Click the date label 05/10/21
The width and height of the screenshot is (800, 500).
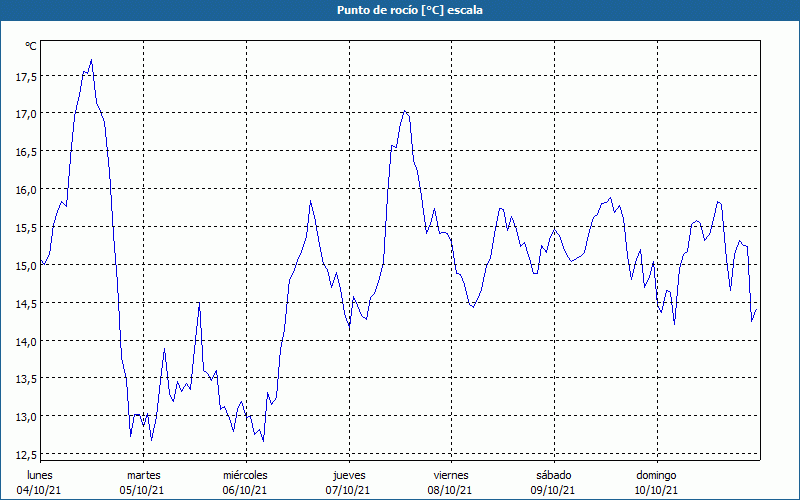(x=142, y=490)
